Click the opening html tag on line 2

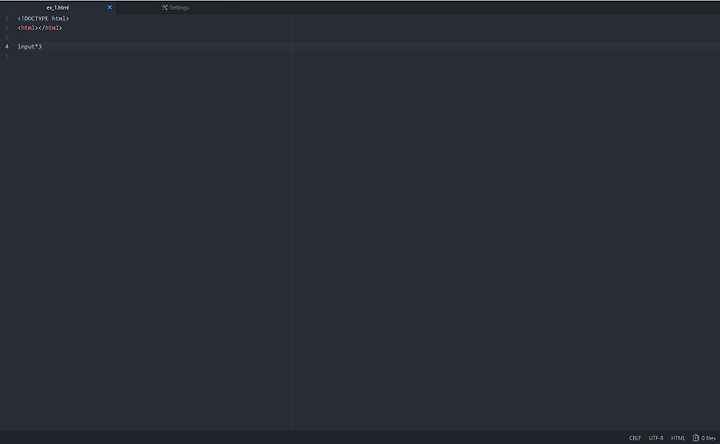point(28,28)
